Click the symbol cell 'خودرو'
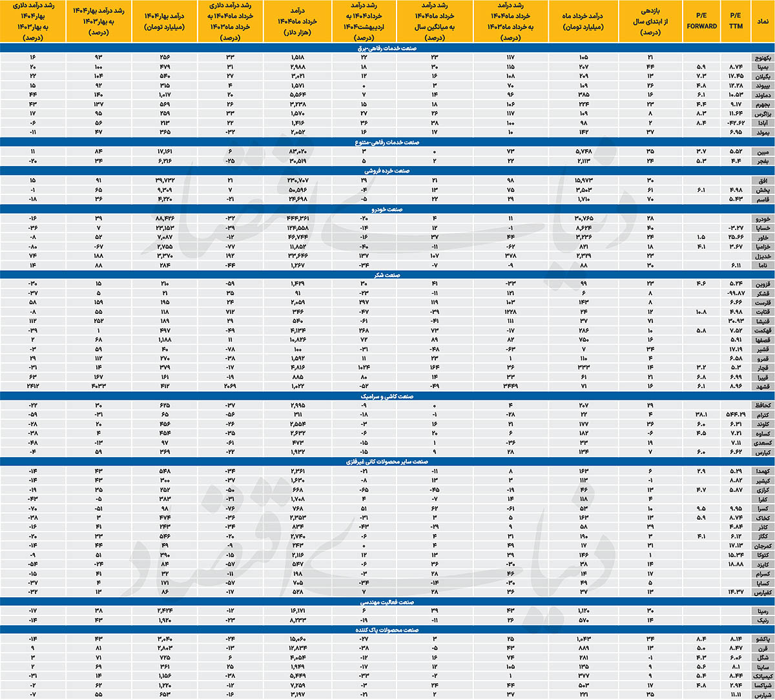Image resolution: width=775 pixels, height=700 pixels. [762, 220]
